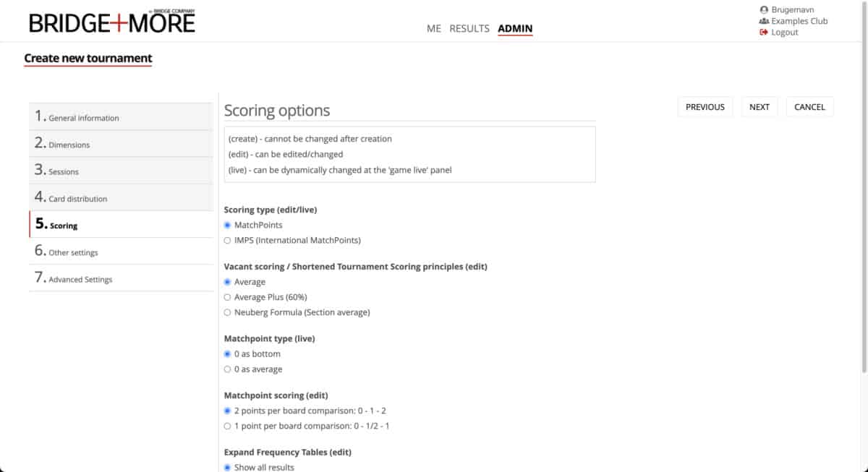Select Neuberg Formula option
Viewport: 868px width, 472px height.
(228, 313)
